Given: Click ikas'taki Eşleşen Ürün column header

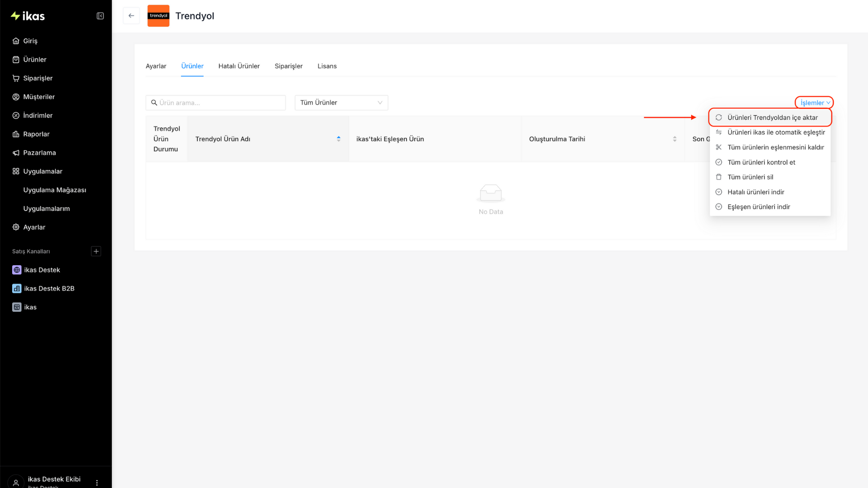Looking at the screenshot, I should point(435,139).
